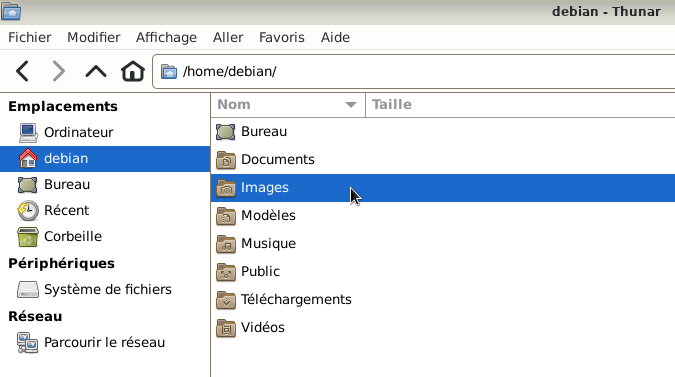Select the Modèles folder name

[268, 216]
